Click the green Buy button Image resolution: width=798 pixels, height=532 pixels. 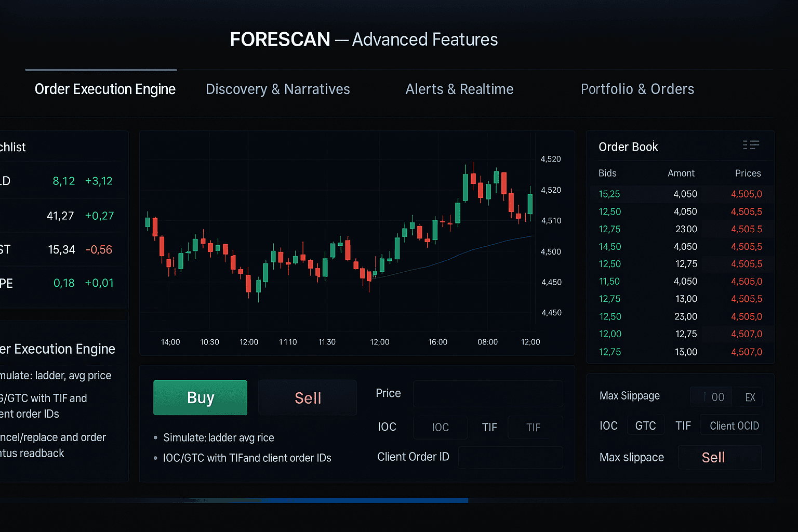coord(200,397)
